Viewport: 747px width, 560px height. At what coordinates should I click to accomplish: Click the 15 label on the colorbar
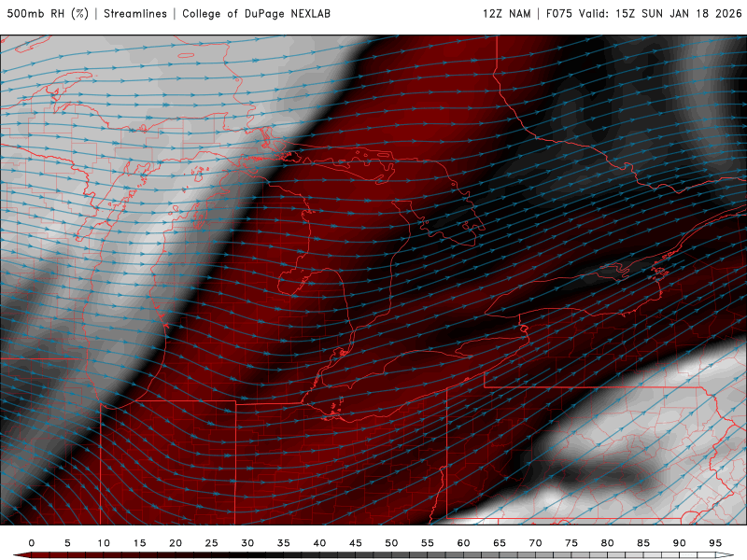pyautogui.click(x=139, y=543)
